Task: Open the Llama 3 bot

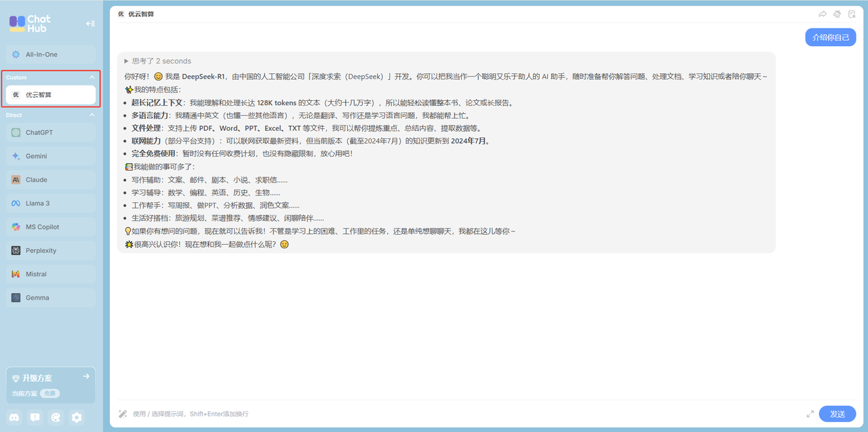Action: 51,203
